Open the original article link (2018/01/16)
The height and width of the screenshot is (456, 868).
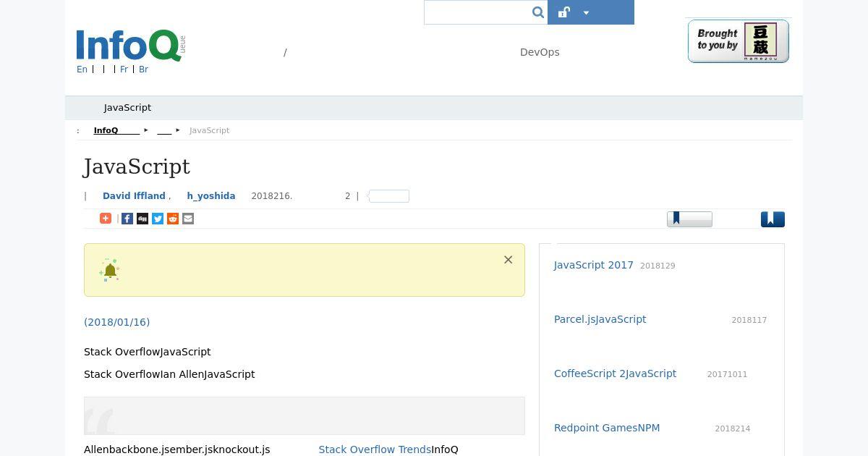tap(116, 322)
